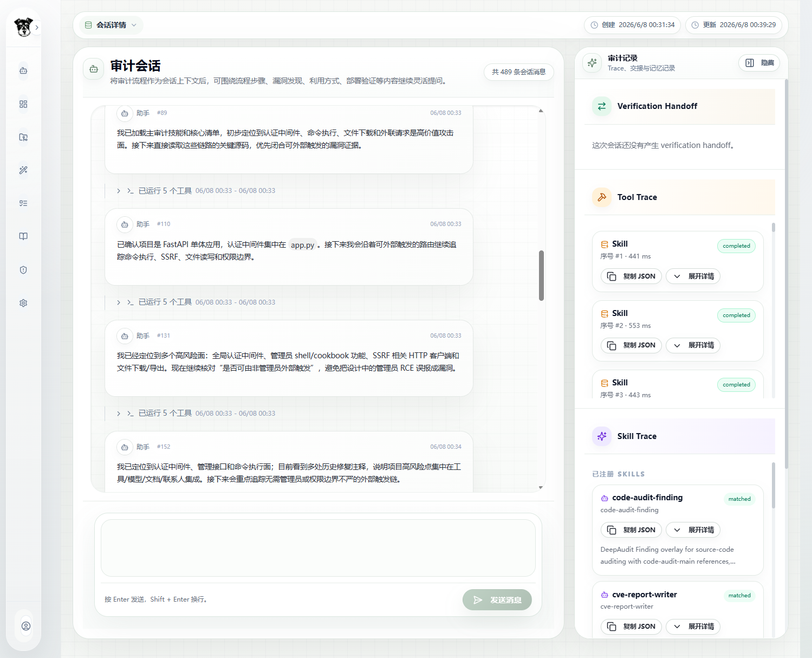Click the Skill Trace list scrollbar
Image resolution: width=812 pixels, height=658 pixels.
[774, 485]
